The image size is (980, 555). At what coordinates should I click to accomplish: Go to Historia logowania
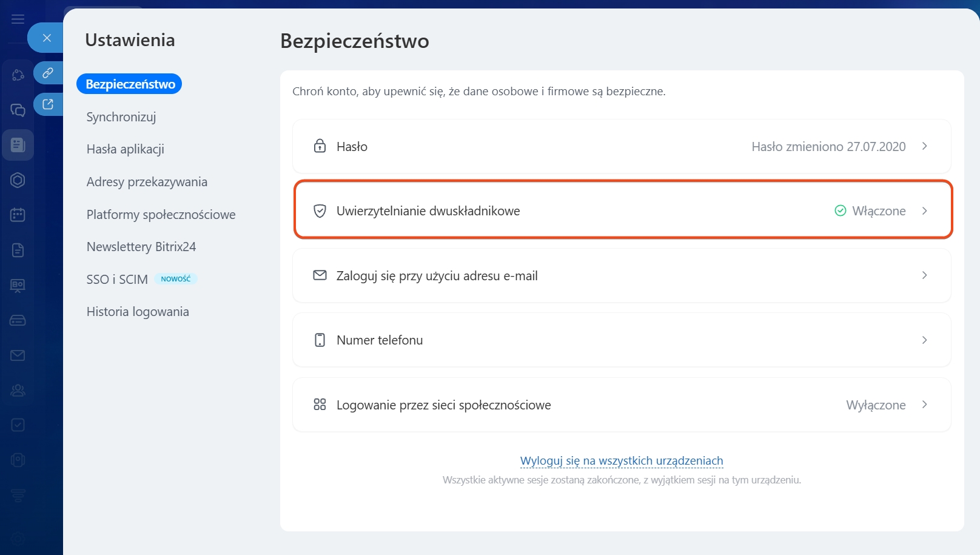[138, 312]
